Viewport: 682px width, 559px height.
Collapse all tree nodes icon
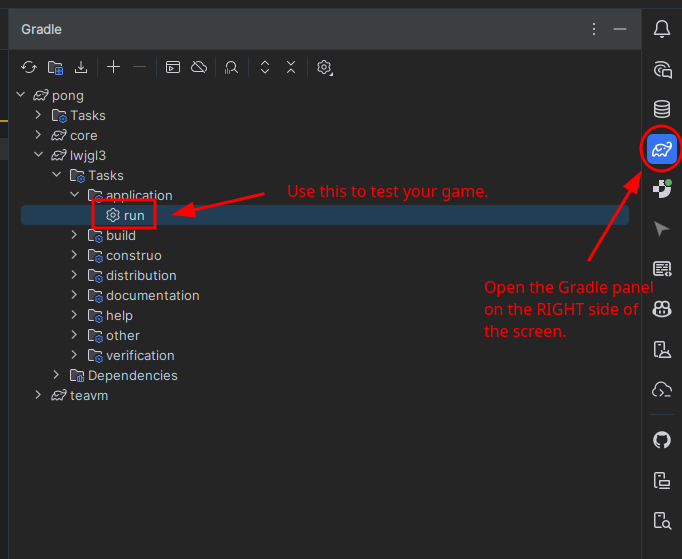click(x=291, y=67)
